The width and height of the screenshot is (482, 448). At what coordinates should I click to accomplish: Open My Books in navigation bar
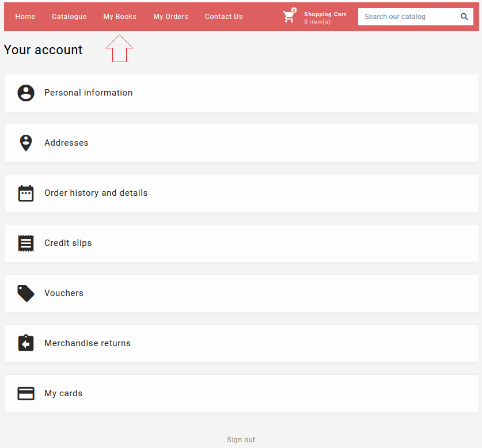coord(120,17)
